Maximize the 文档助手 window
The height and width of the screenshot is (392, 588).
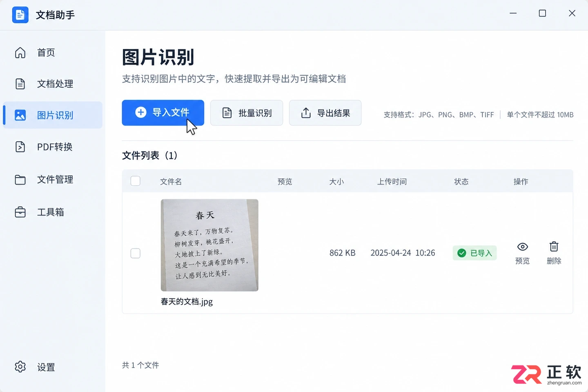542,13
